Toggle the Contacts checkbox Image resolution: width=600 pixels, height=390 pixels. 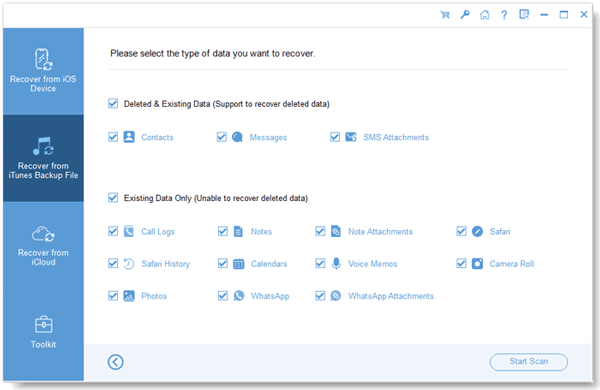[x=113, y=137]
